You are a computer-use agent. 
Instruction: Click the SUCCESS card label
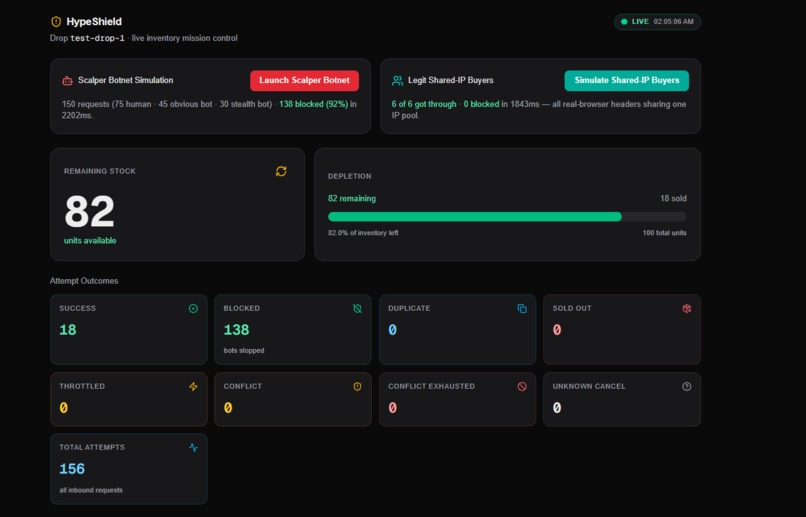(x=78, y=308)
